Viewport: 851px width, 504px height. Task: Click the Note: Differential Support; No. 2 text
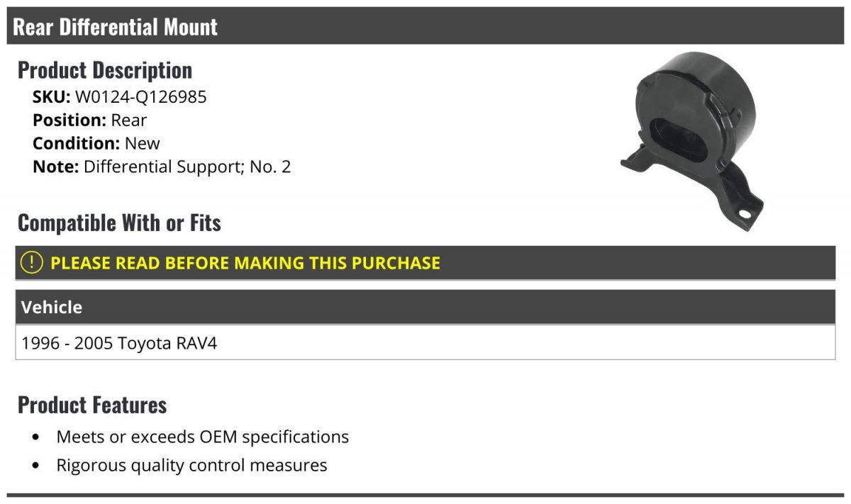click(x=162, y=167)
